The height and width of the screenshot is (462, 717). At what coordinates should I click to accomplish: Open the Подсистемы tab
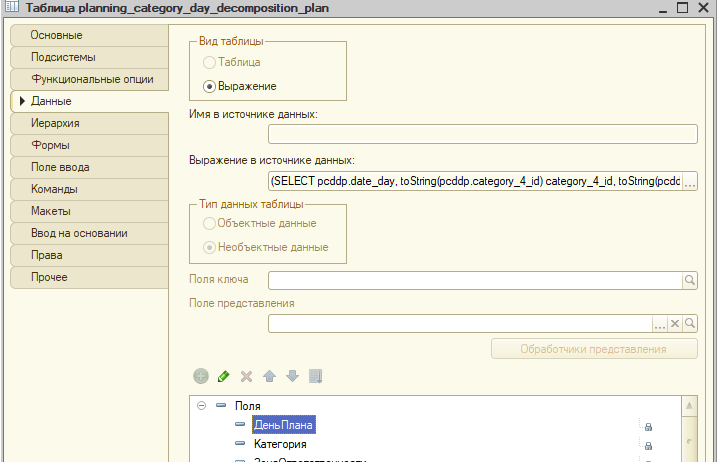[90, 57]
